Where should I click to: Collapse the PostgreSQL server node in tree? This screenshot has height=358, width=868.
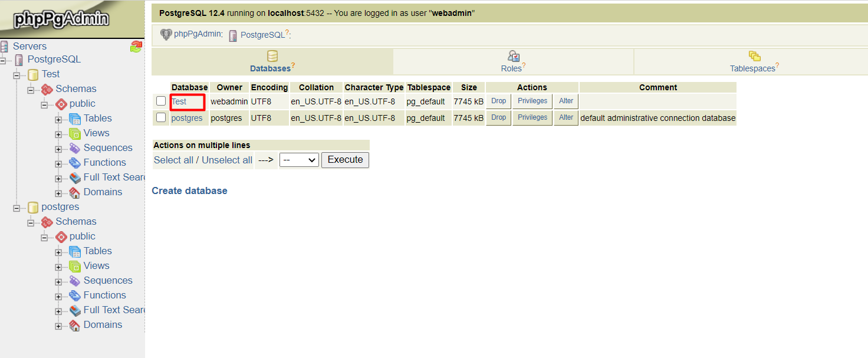pyautogui.click(x=3, y=60)
